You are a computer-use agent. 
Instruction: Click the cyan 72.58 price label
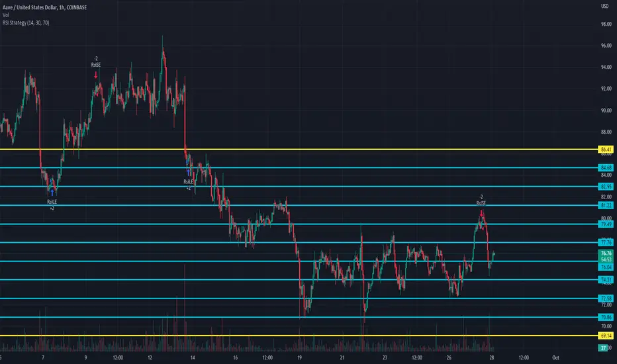(x=606, y=298)
